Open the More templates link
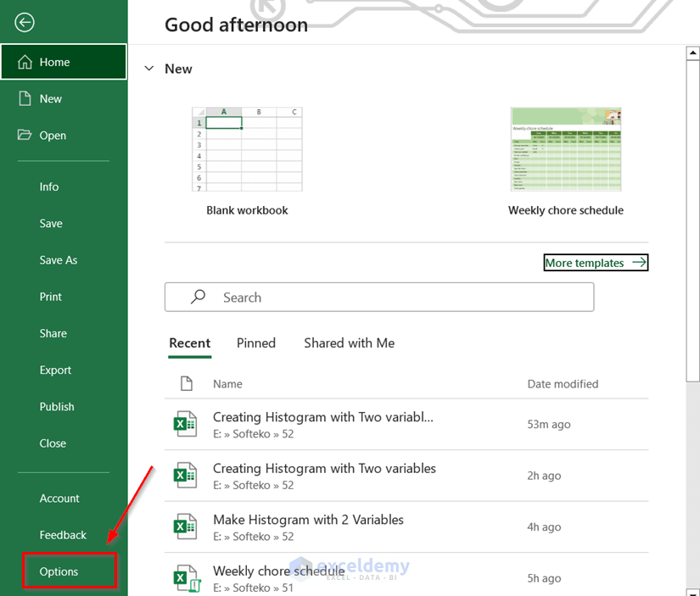 [x=596, y=262]
